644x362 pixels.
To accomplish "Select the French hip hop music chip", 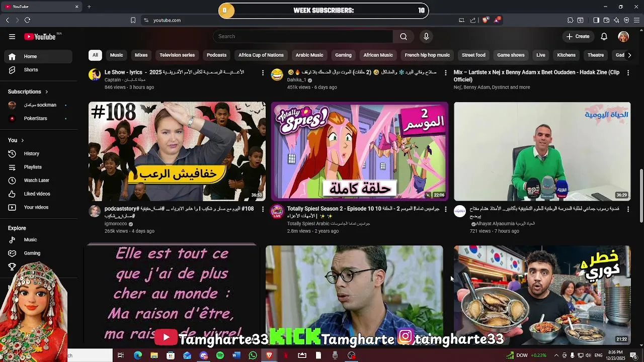I will tap(427, 55).
